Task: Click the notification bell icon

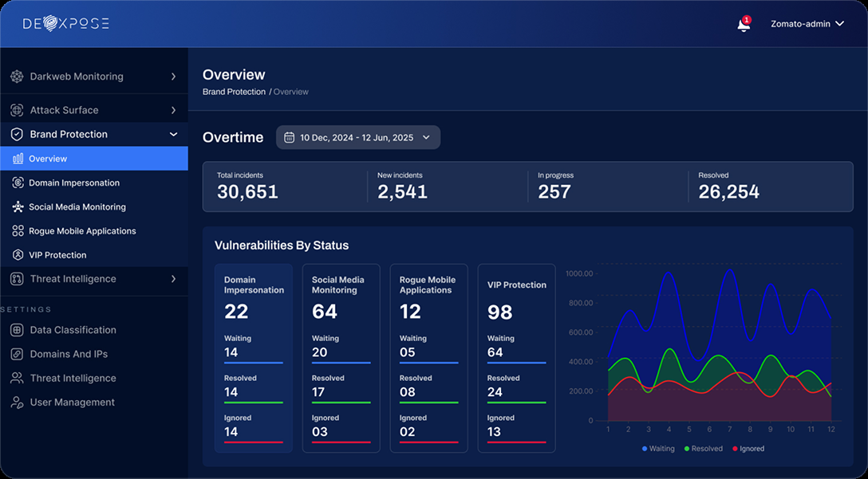Action: coord(743,25)
